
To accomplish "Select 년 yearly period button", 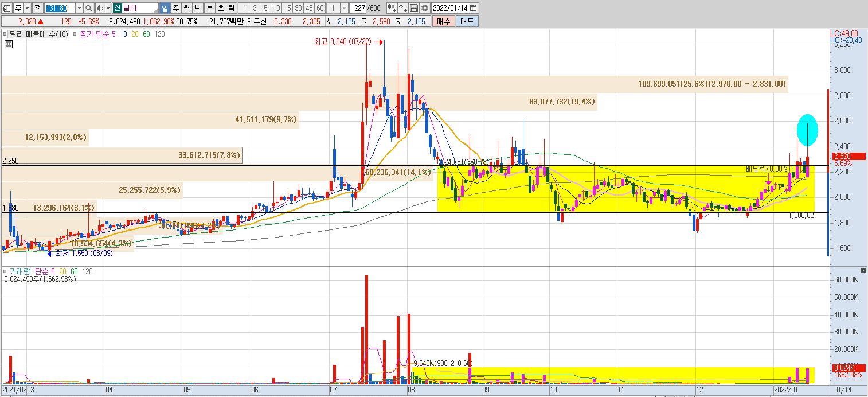I will pos(197,8).
